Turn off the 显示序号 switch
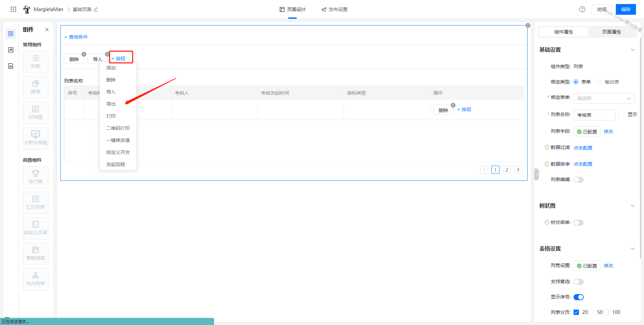This screenshot has height=325, width=644. pyautogui.click(x=579, y=297)
